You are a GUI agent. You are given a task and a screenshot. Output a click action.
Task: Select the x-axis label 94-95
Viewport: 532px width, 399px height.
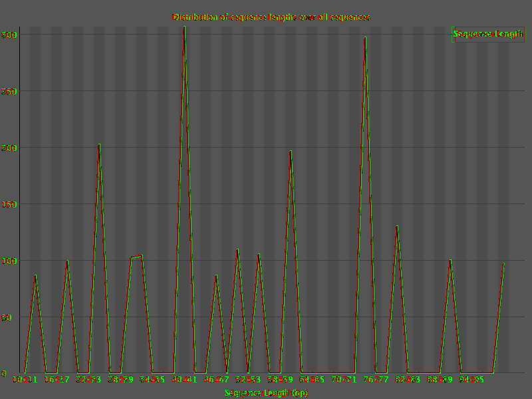click(471, 379)
